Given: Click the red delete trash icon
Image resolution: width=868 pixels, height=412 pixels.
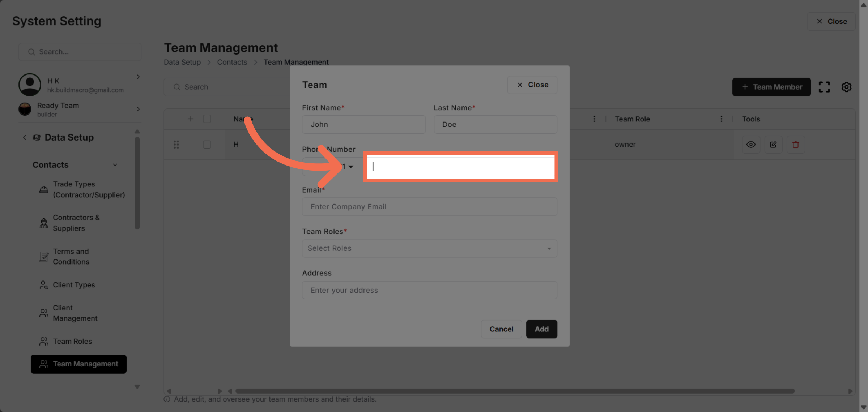Looking at the screenshot, I should tap(796, 145).
